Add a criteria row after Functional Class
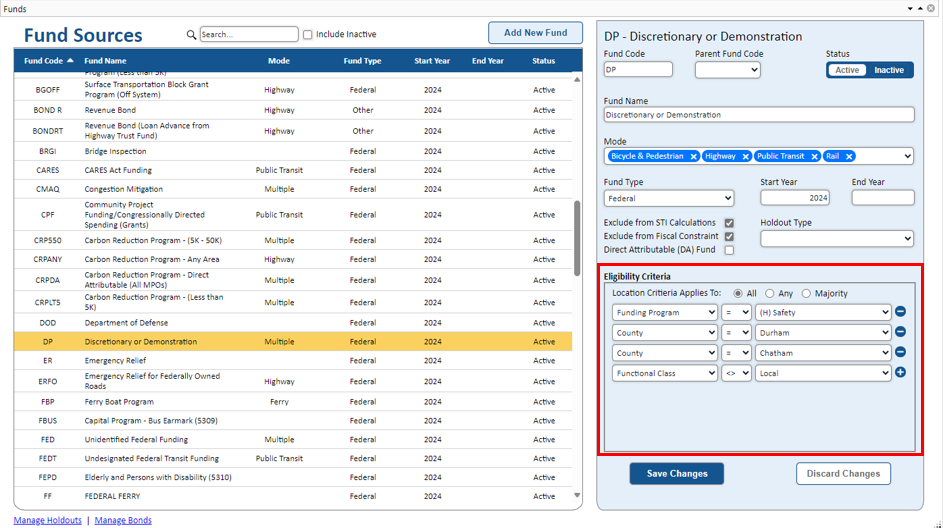 [x=900, y=372]
